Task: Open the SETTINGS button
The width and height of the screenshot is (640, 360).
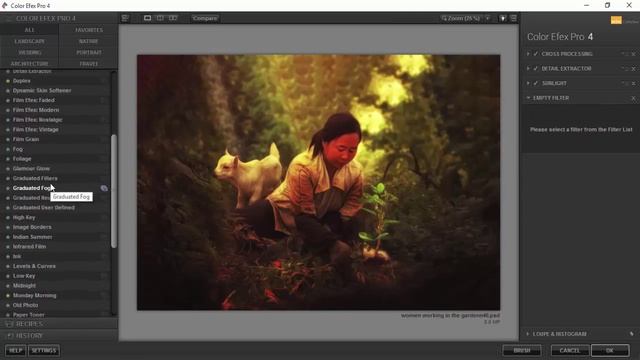Action: (44, 351)
